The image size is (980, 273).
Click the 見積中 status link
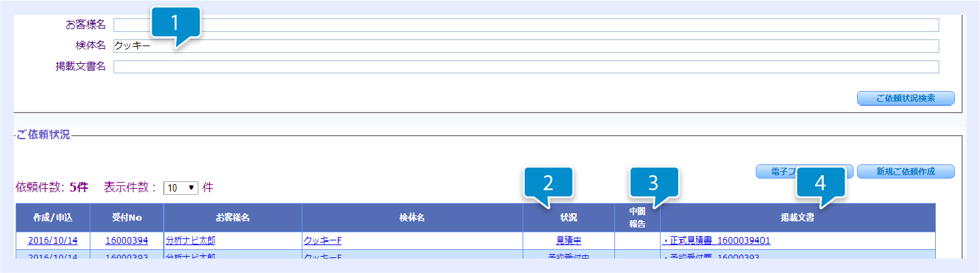click(568, 240)
